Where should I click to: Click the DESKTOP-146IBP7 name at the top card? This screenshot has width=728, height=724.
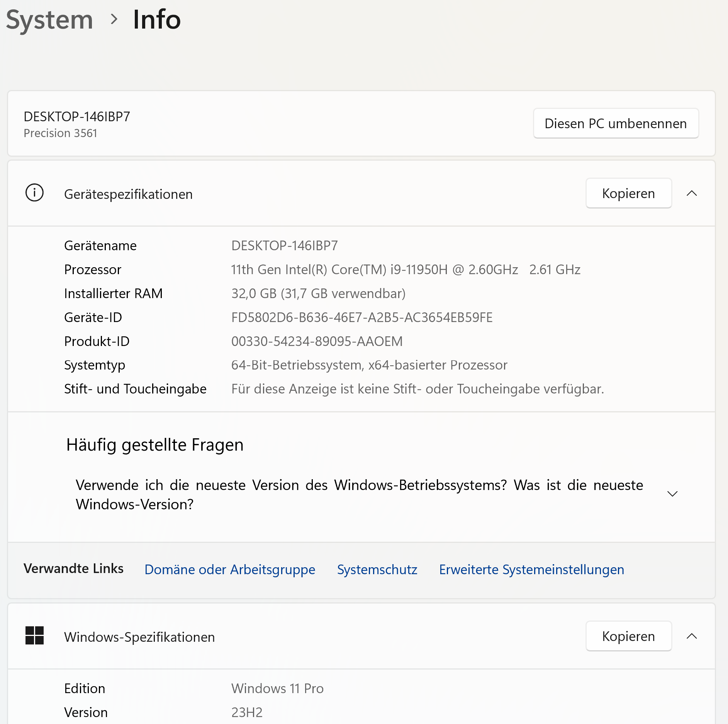click(x=77, y=117)
